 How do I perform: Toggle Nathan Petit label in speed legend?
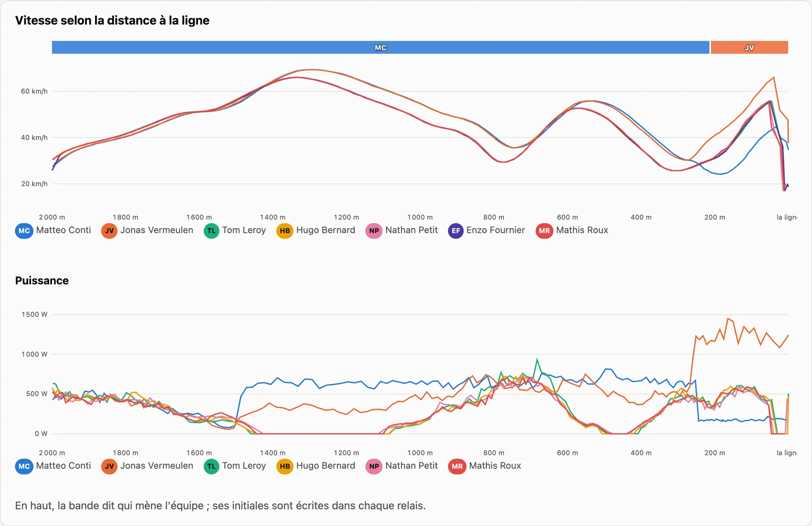pyautogui.click(x=412, y=230)
